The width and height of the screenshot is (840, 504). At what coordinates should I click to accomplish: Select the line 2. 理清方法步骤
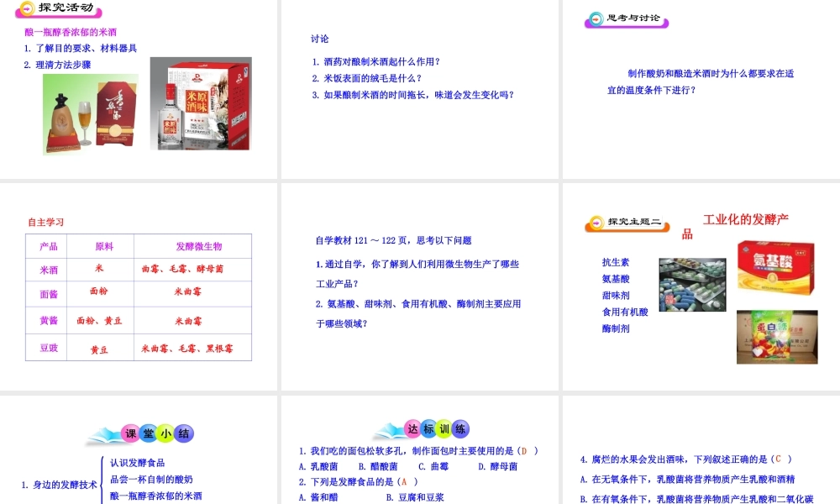pos(57,65)
